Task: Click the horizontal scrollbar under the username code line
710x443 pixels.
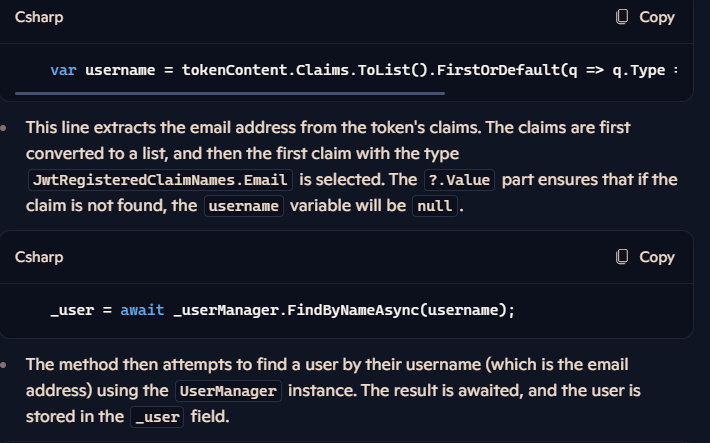Action: (230, 93)
